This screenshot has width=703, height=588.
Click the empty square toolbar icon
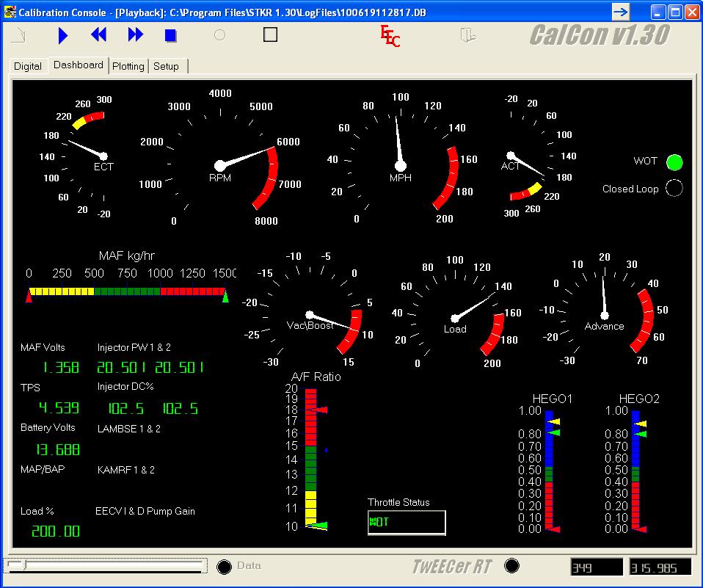tap(270, 35)
